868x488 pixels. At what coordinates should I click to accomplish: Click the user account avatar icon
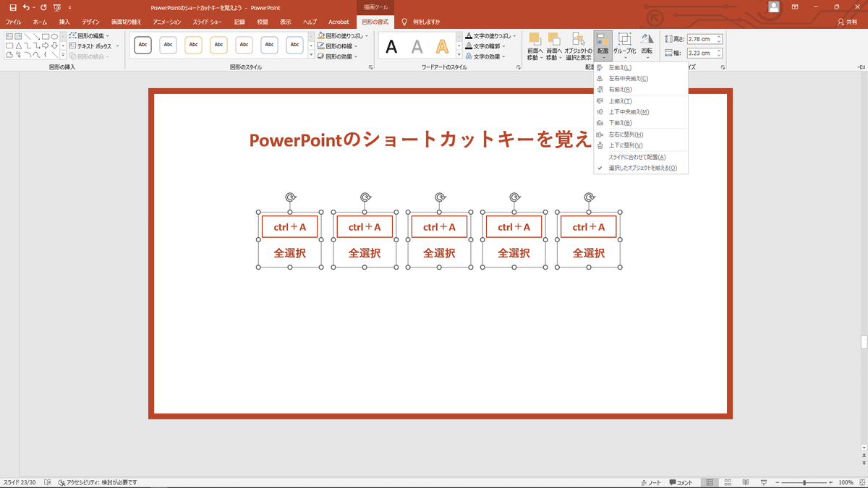774,7
